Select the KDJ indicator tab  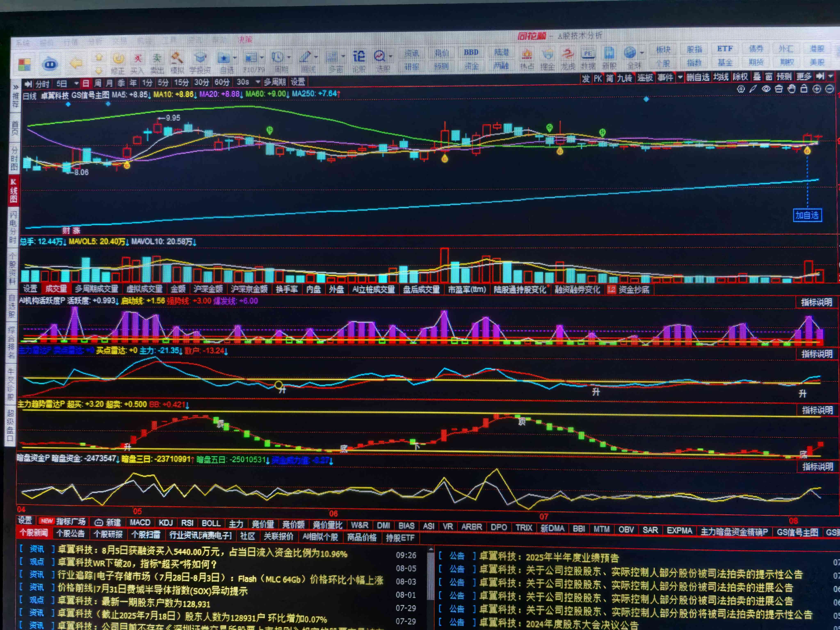165,523
